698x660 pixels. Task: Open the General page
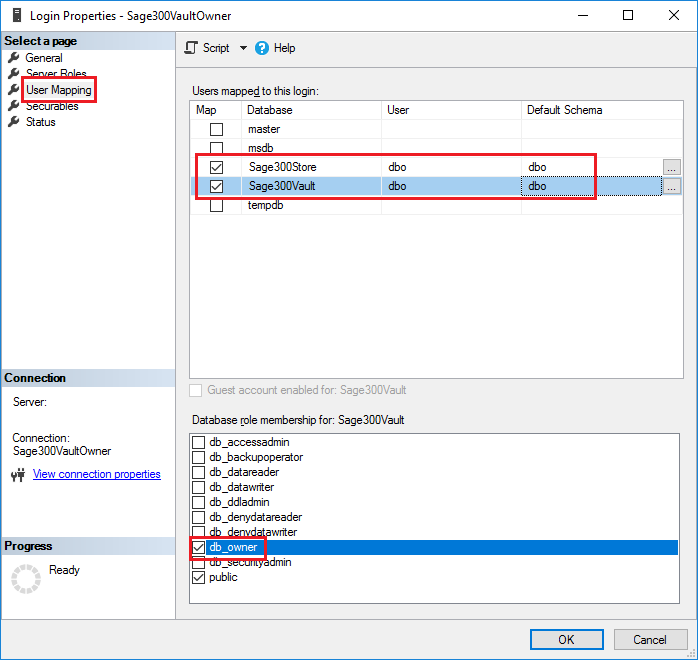coord(44,58)
